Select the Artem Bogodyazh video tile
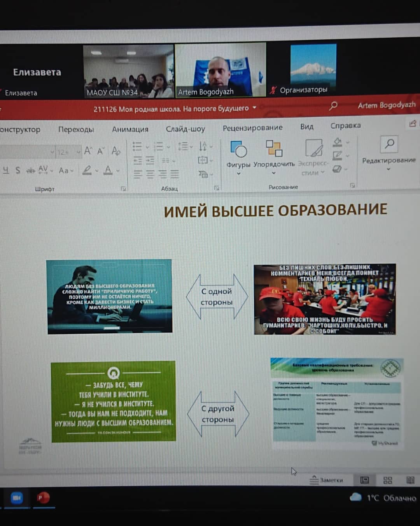Image resolution: width=420 pixels, height=526 pixels. tap(220, 70)
